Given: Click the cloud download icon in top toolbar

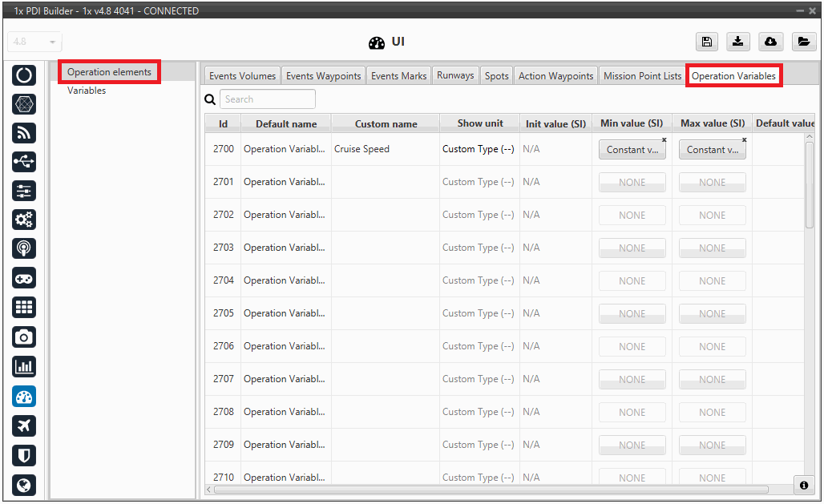Looking at the screenshot, I should (x=770, y=42).
